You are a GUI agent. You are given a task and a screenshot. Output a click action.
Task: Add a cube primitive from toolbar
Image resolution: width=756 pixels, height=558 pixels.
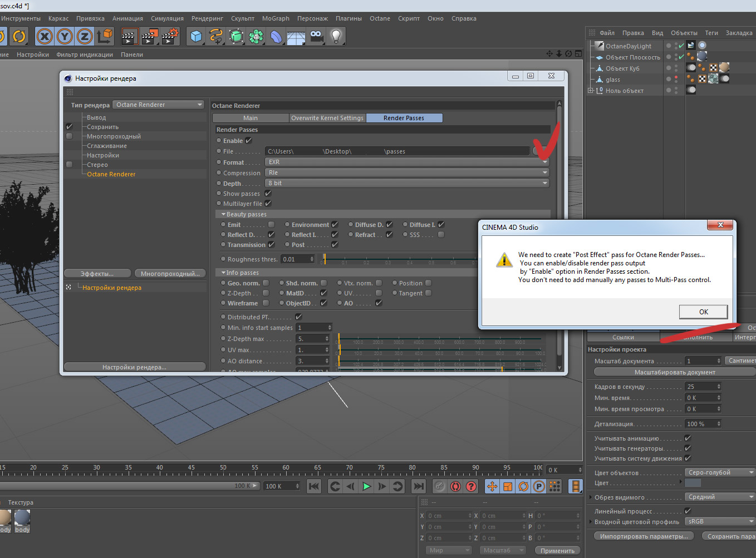[196, 37]
